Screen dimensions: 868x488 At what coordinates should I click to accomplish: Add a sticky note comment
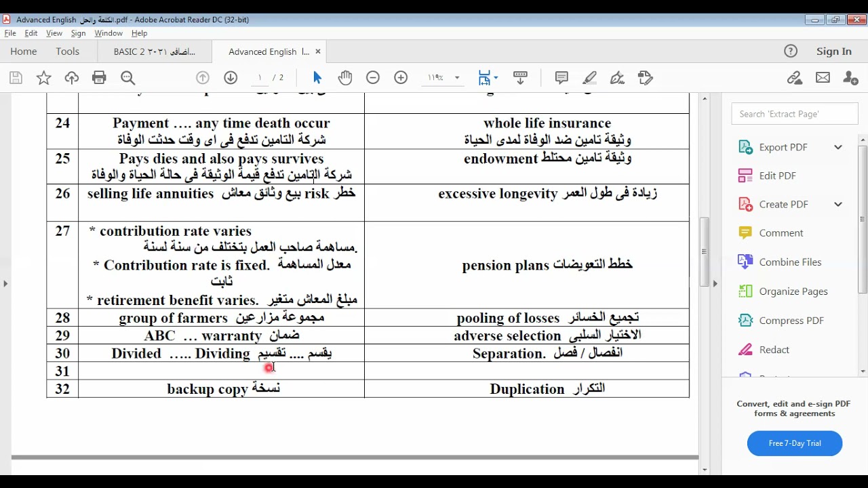(561, 78)
